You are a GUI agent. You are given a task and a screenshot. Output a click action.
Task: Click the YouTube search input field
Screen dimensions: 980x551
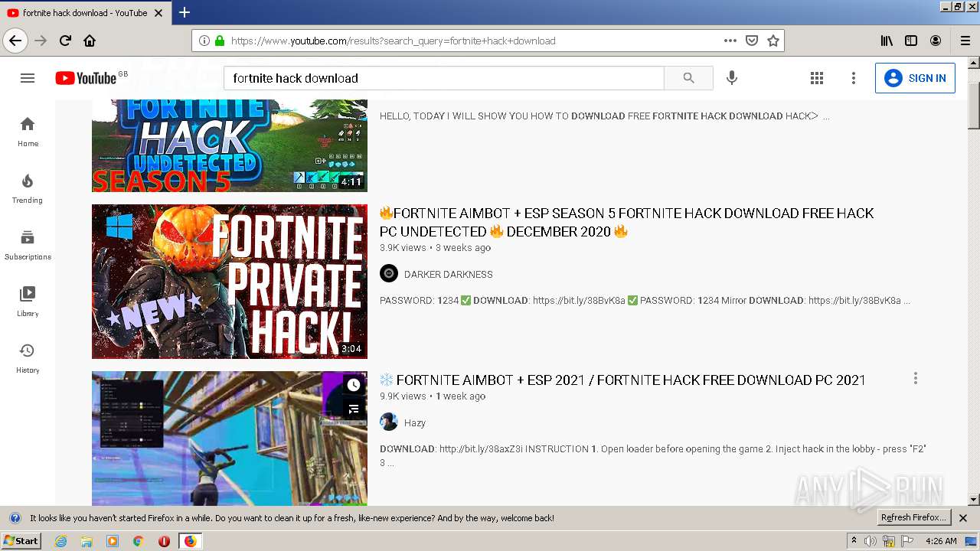(444, 78)
